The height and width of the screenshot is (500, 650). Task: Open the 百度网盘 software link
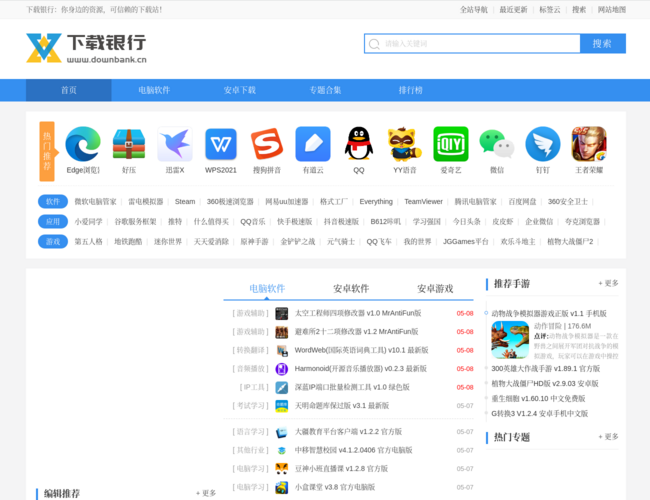coord(522,201)
